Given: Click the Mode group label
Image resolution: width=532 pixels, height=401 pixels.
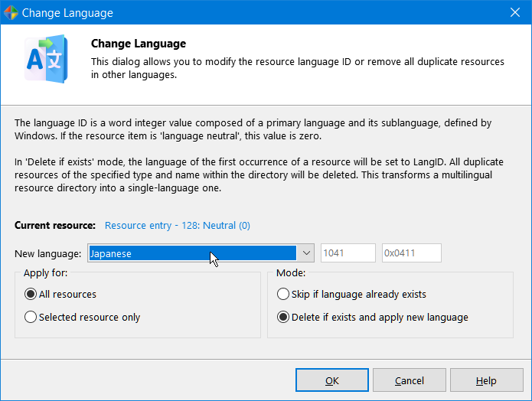Looking at the screenshot, I should tap(291, 272).
